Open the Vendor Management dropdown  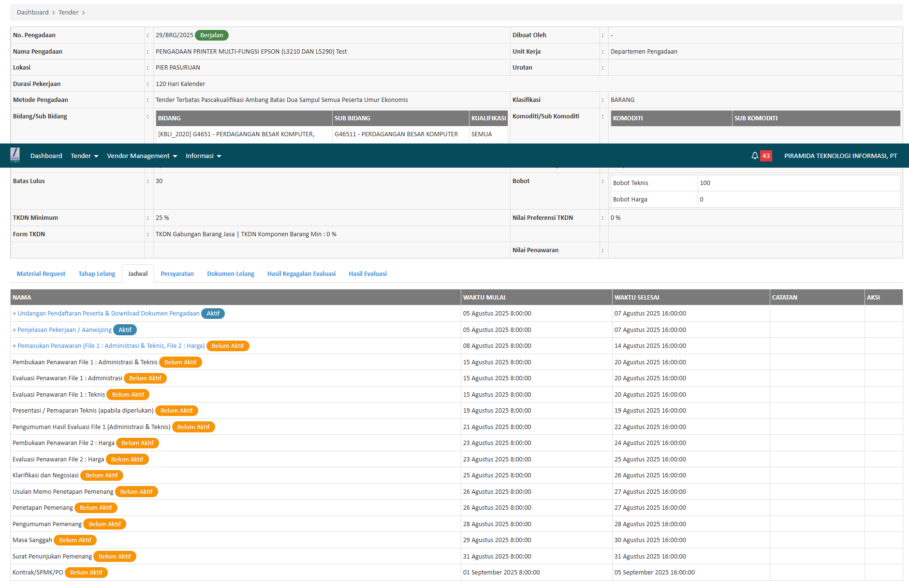coord(142,156)
